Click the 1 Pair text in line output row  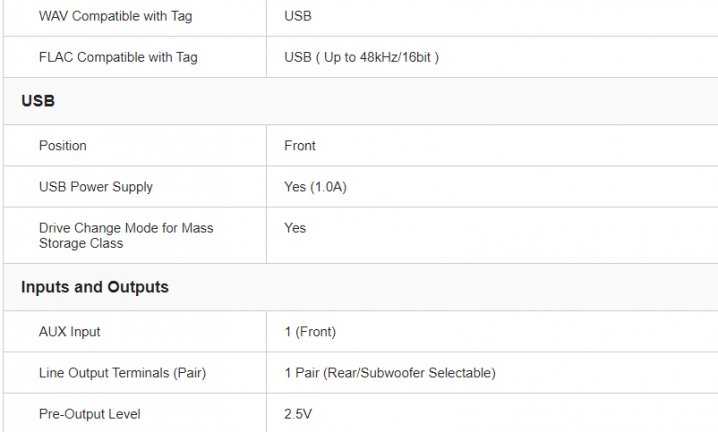coord(303,373)
